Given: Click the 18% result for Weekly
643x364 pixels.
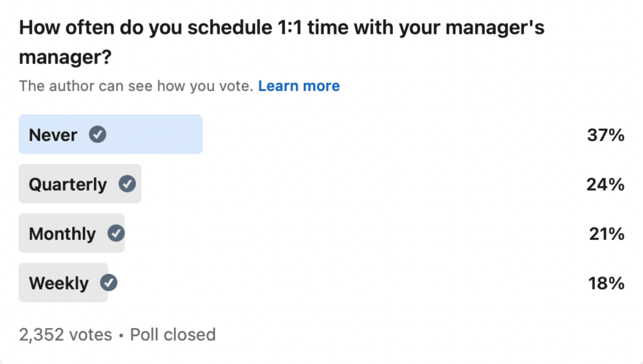Looking at the screenshot, I should tap(606, 284).
